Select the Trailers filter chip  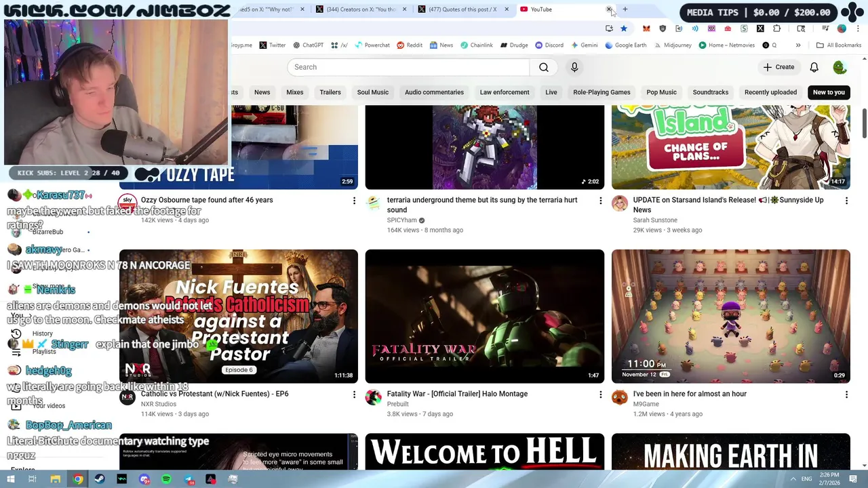pyautogui.click(x=330, y=92)
